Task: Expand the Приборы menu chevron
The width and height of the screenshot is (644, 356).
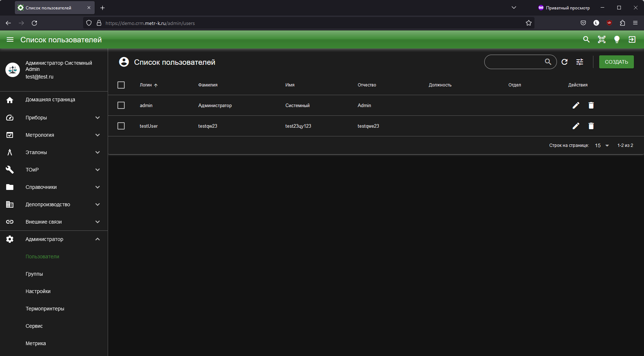Action: tap(98, 118)
